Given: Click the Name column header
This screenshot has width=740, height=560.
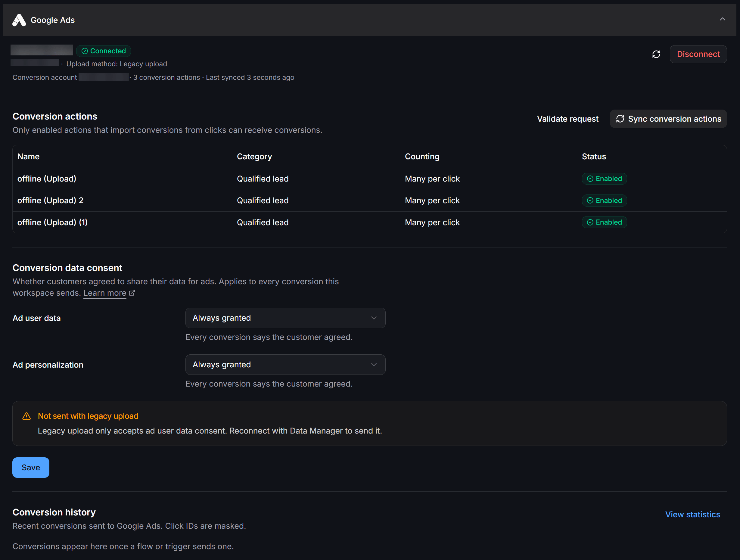Looking at the screenshot, I should coord(28,157).
